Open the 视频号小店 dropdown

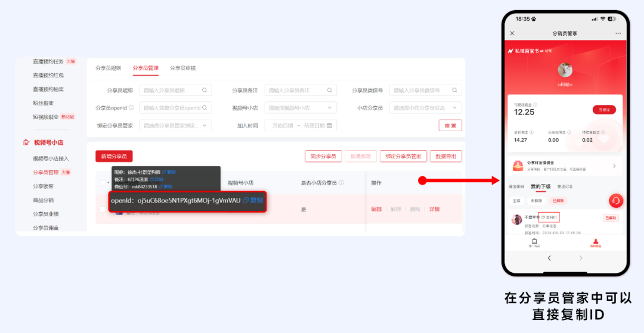pos(299,108)
